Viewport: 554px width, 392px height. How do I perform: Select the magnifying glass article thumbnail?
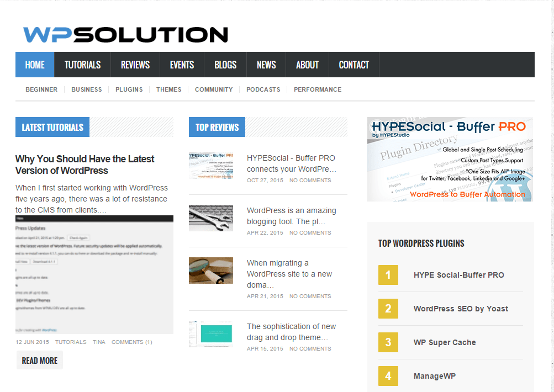click(210, 271)
